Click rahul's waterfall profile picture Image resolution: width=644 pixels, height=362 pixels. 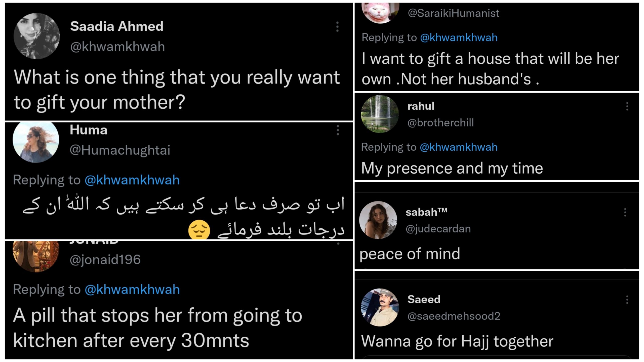380,114
